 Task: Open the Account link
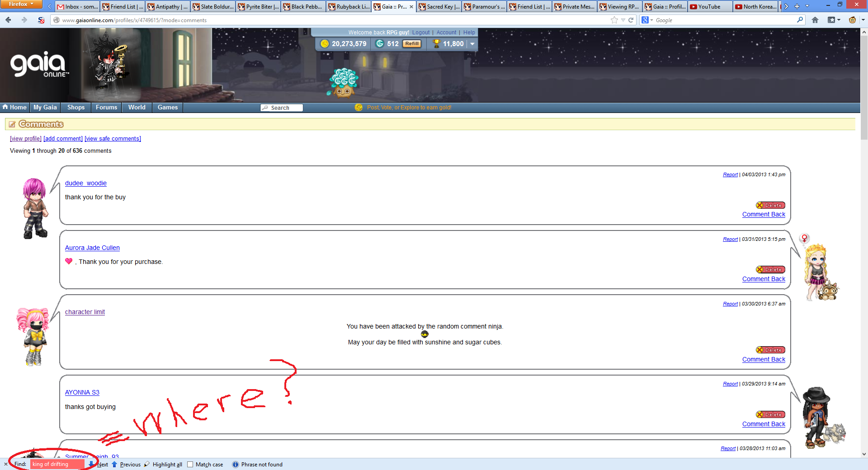click(446, 33)
